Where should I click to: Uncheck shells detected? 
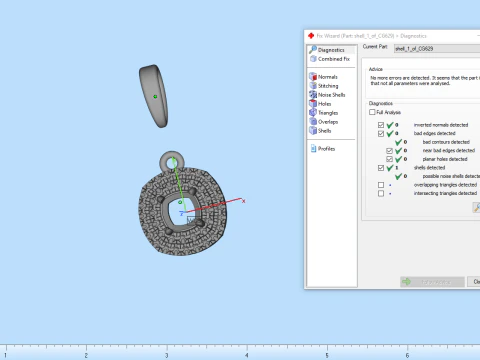point(381,168)
